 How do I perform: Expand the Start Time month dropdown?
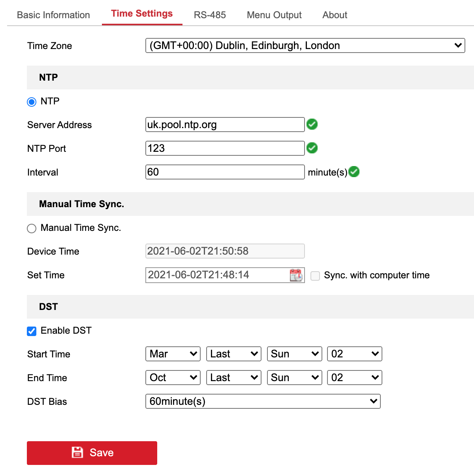pyautogui.click(x=173, y=354)
